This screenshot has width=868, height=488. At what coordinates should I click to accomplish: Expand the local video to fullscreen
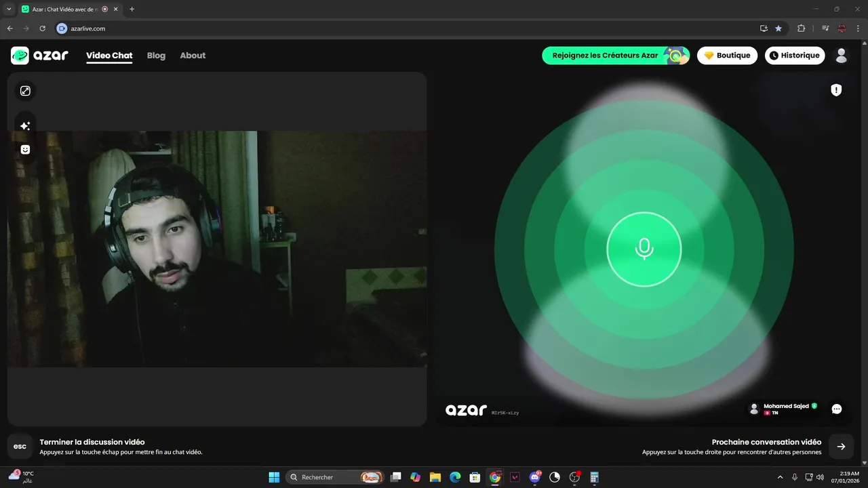tap(25, 91)
